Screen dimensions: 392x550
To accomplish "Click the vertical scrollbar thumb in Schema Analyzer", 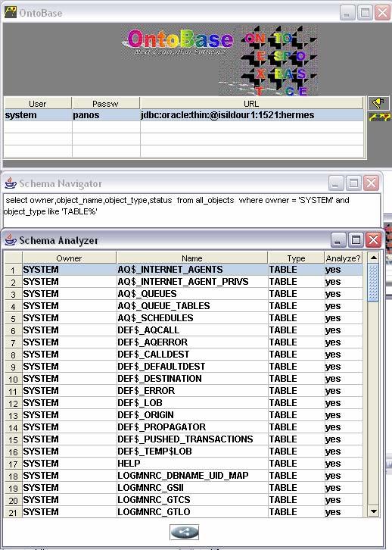I will click(x=373, y=283).
